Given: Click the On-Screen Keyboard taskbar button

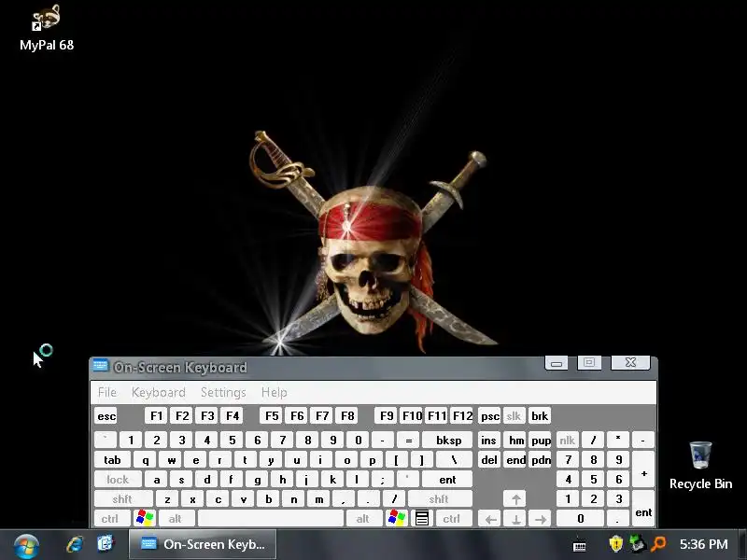Looking at the screenshot, I should (203, 544).
